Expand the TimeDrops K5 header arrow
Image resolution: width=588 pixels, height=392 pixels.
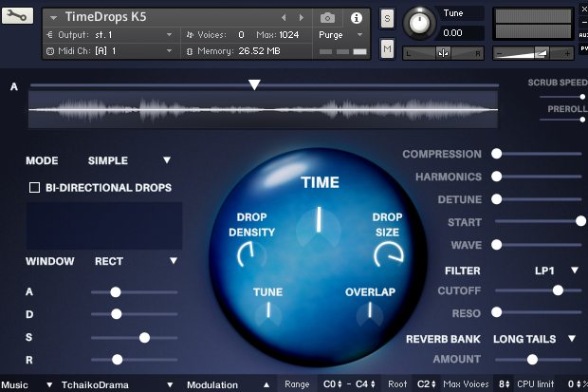click(x=54, y=18)
